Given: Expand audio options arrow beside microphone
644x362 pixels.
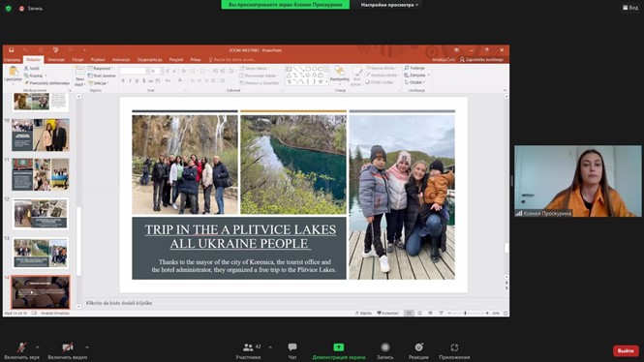Looking at the screenshot, I should 38,347.
